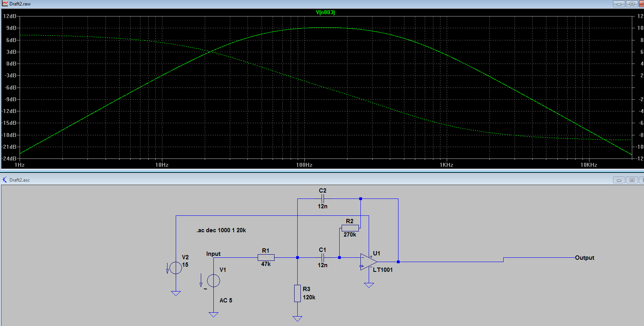Click the C2 reference designator
Image resolution: width=644 pixels, height=326 pixels.
(x=322, y=191)
